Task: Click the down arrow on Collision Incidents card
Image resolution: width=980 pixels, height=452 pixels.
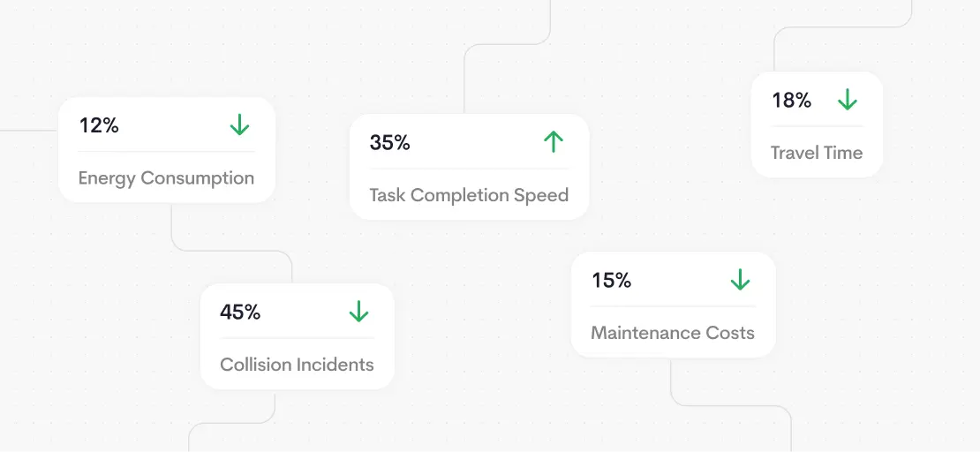Action: pos(358,312)
